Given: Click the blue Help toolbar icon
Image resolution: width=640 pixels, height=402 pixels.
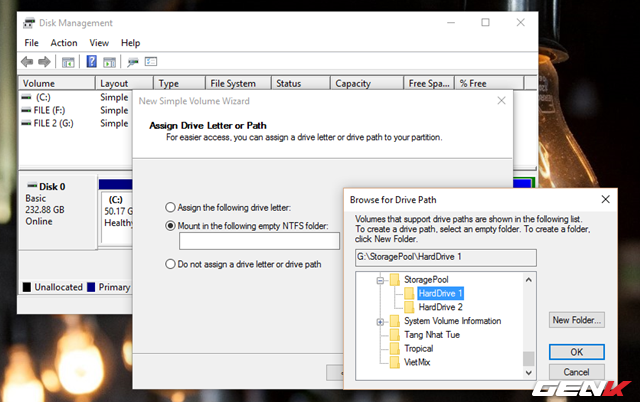Looking at the screenshot, I should tap(92, 62).
